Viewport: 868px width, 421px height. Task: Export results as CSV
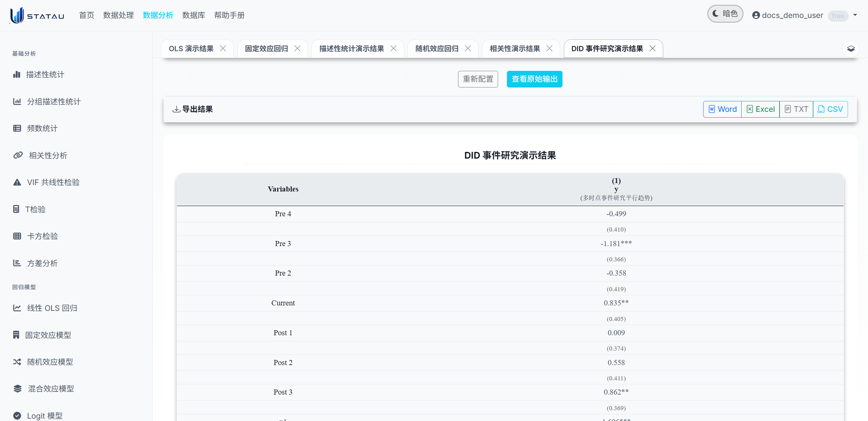[x=830, y=109]
